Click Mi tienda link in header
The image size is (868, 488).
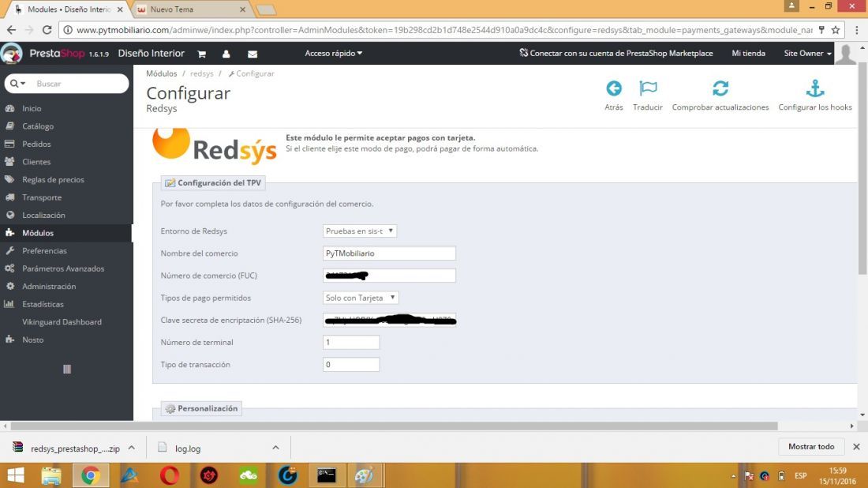[x=748, y=53]
